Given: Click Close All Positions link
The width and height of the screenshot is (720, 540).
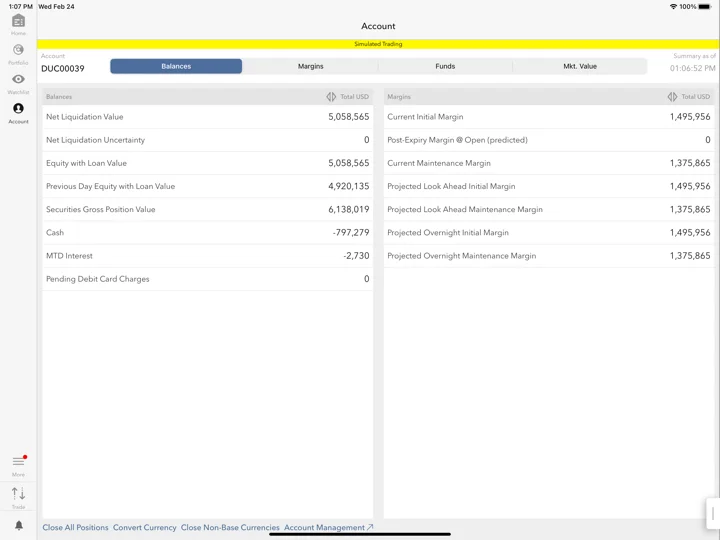Looking at the screenshot, I should (x=75, y=528).
